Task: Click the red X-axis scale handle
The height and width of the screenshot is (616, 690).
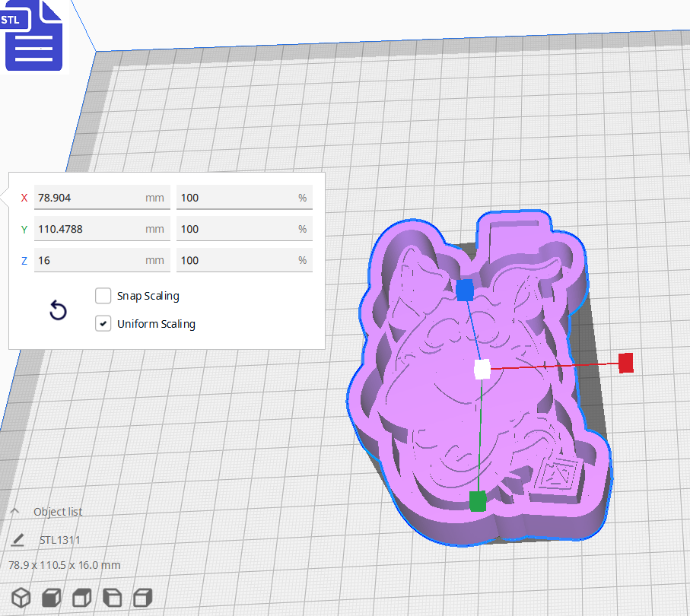Action: pos(625,363)
